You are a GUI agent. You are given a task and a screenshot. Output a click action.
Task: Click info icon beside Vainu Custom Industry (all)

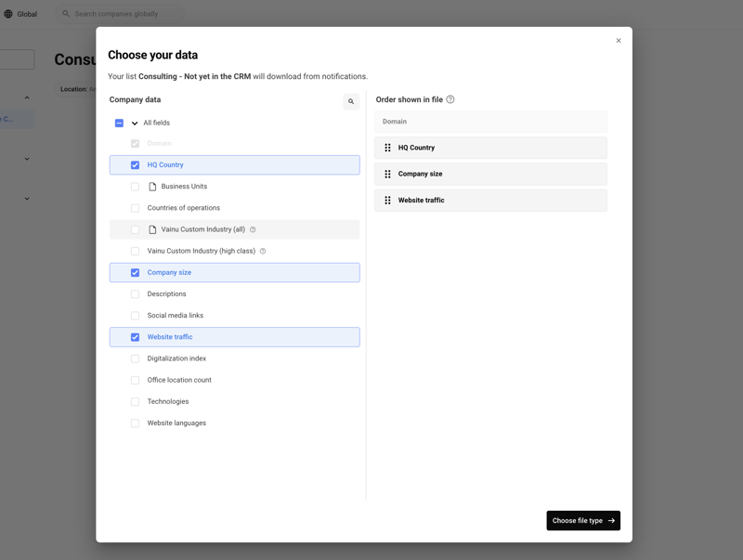[x=253, y=229]
